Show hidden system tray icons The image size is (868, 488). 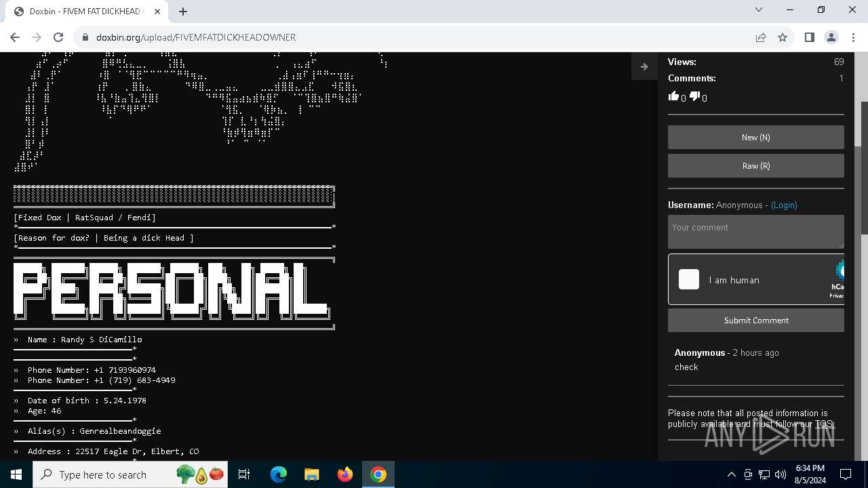point(731,474)
